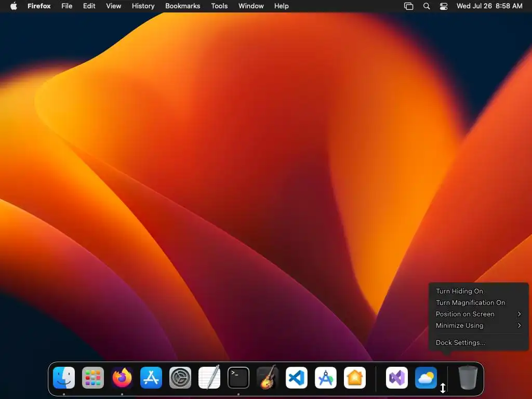The height and width of the screenshot is (399, 532).
Task: Turn Hiding On in Dock menu
Action: 478,291
